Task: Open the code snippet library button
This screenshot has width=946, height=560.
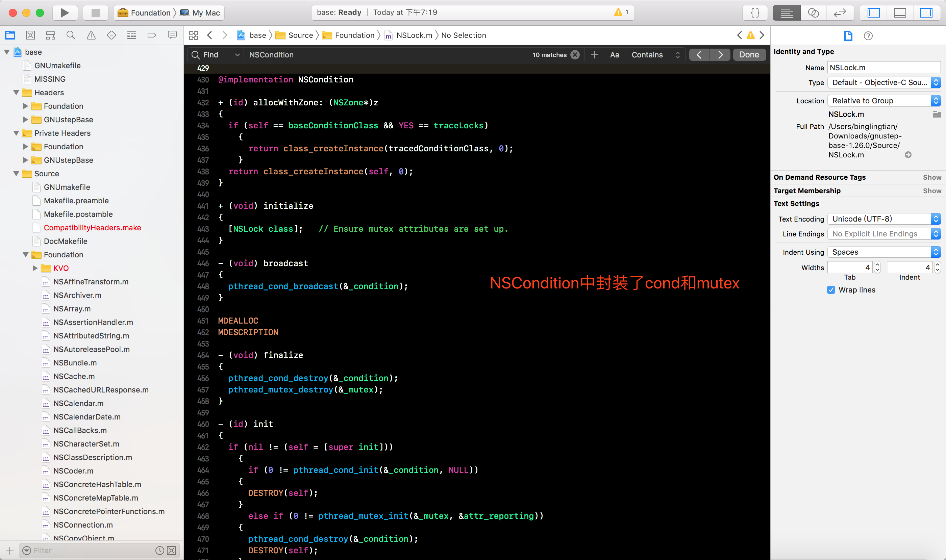Action: [755, 13]
